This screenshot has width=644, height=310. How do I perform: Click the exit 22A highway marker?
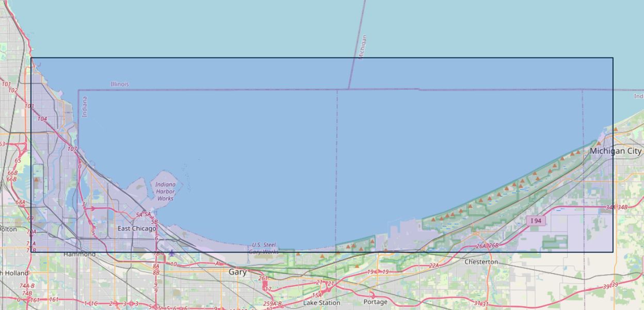coord(433,266)
